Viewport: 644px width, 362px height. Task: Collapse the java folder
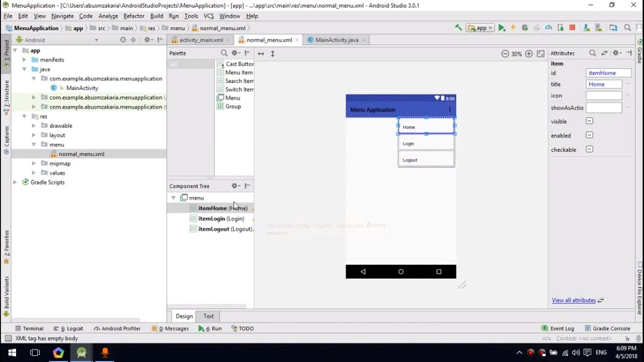coord(24,69)
